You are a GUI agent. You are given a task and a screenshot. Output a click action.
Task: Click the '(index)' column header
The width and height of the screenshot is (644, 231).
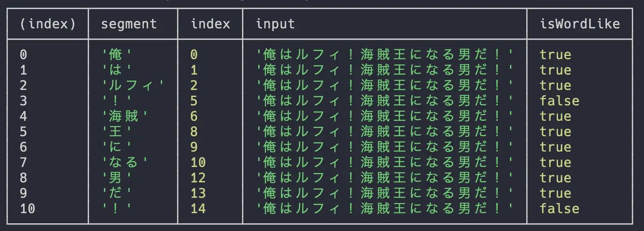(48, 24)
